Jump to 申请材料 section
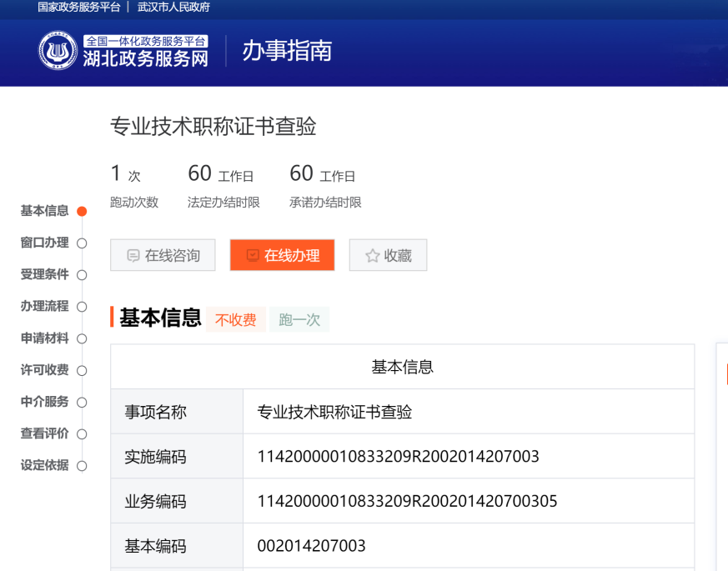The image size is (728, 571). point(45,338)
